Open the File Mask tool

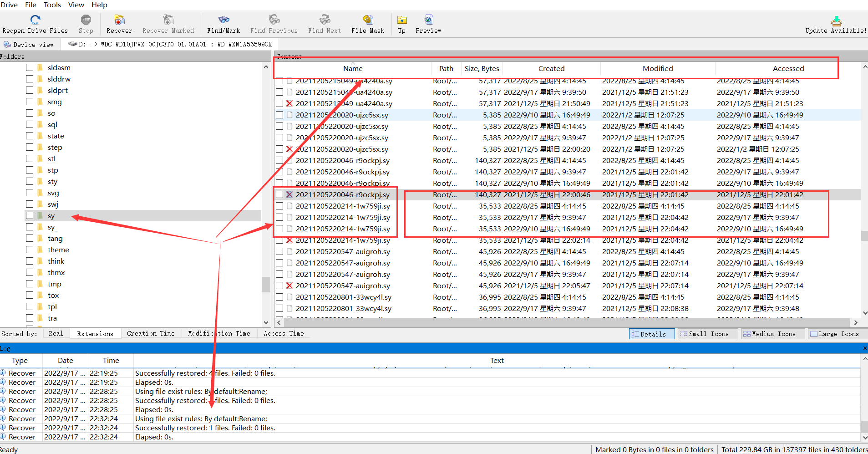pos(367,20)
